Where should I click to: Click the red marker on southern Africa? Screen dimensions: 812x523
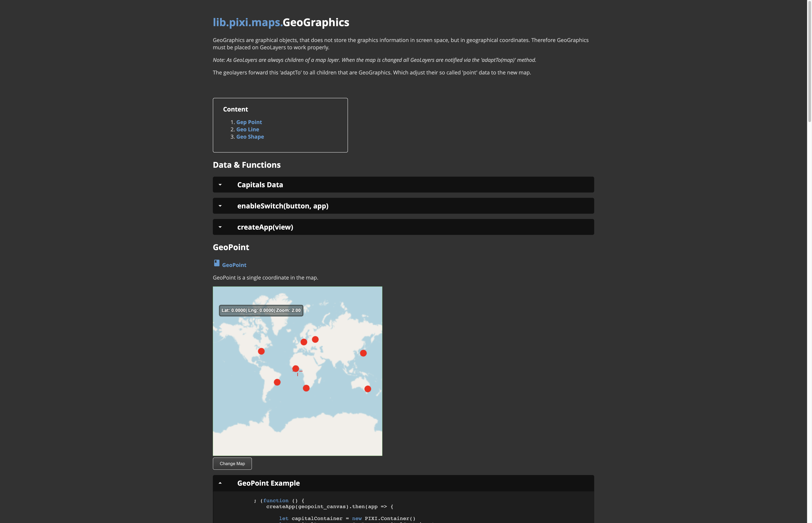[x=306, y=388]
